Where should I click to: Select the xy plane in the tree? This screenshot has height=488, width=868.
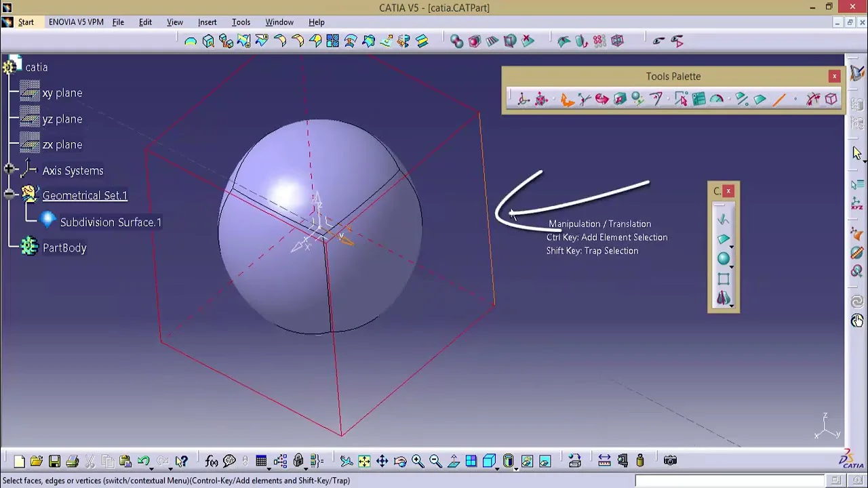[x=62, y=93]
